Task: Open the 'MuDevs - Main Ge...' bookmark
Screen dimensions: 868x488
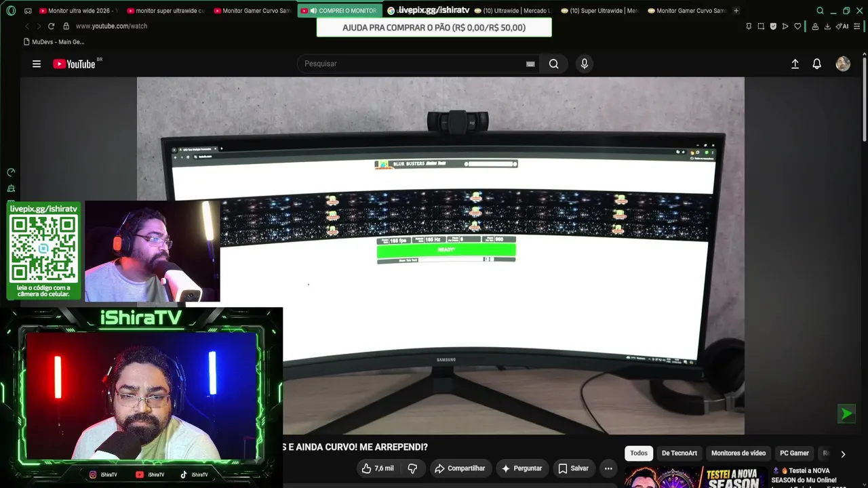Action: [x=54, y=42]
